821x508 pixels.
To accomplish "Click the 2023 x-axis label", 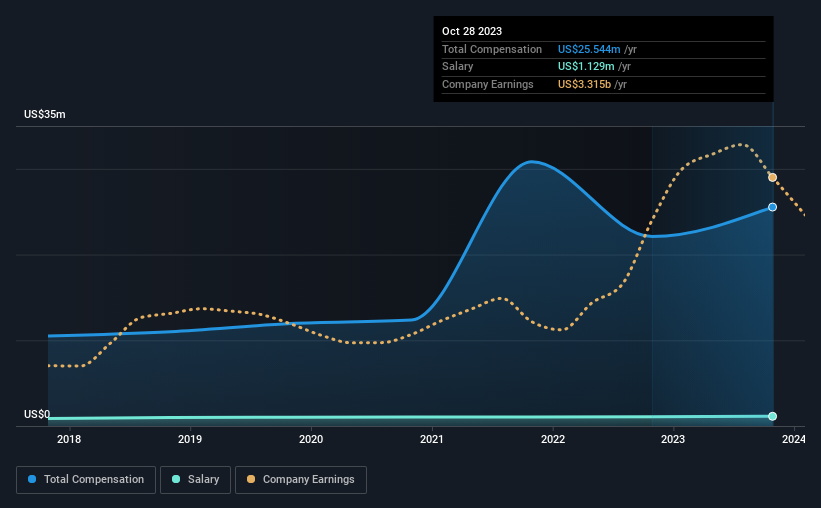I will pos(673,439).
